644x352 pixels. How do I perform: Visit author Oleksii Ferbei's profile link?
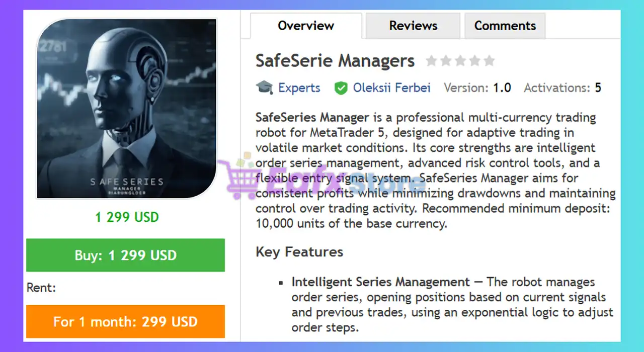click(x=391, y=88)
